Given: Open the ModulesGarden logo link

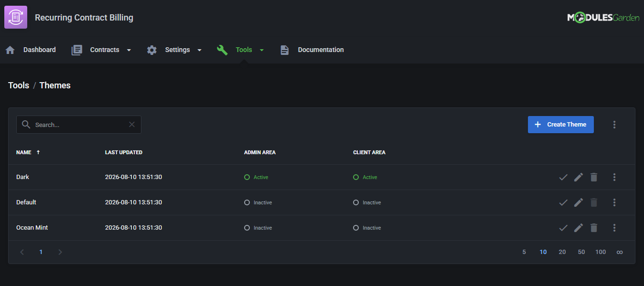Looking at the screenshot, I should (603, 18).
